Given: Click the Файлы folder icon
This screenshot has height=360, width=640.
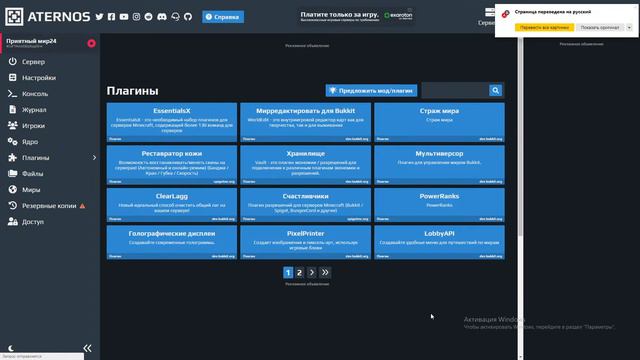Looking at the screenshot, I should coord(13,173).
